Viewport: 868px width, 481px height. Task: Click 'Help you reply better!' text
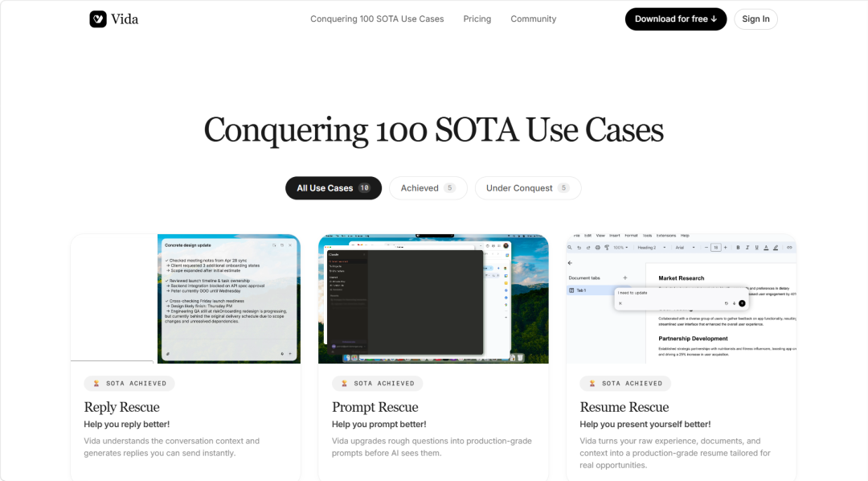[x=127, y=425]
